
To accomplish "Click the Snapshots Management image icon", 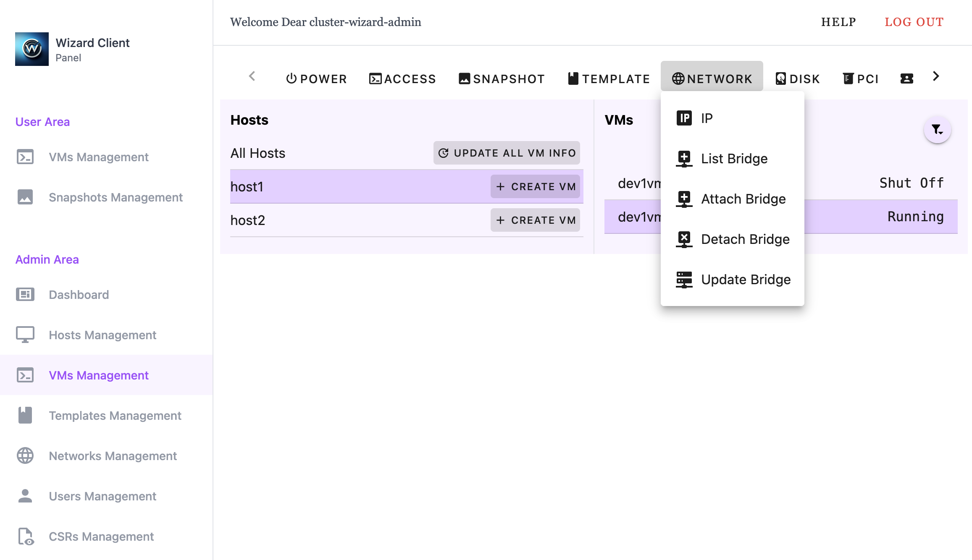I will click(x=25, y=197).
